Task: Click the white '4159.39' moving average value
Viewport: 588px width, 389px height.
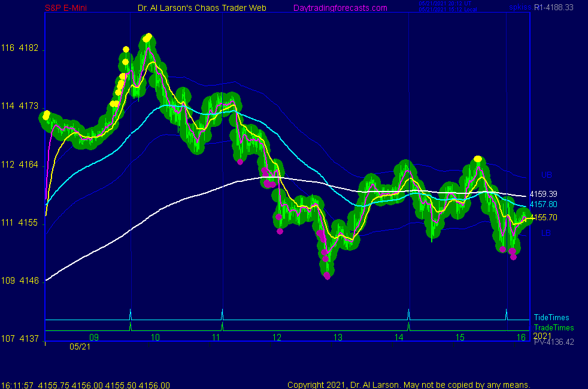Action: [543, 194]
